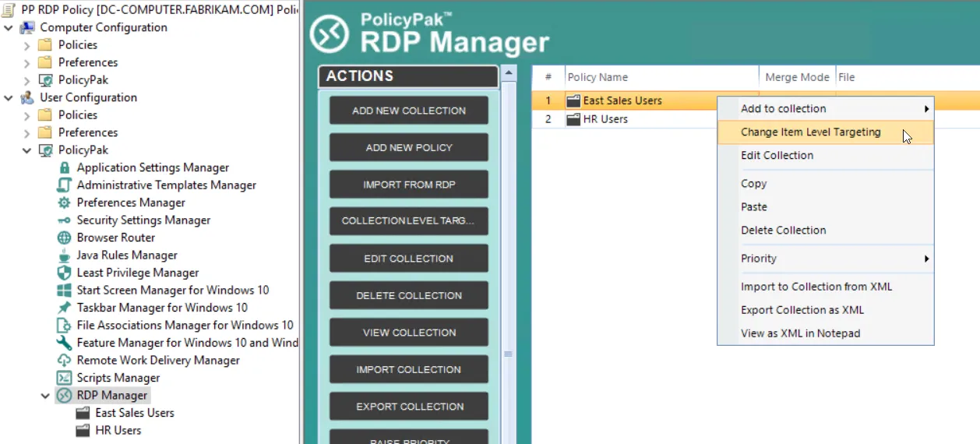980x444 pixels.
Task: Click the PP RDP Policy document icon
Action: [x=9, y=9]
